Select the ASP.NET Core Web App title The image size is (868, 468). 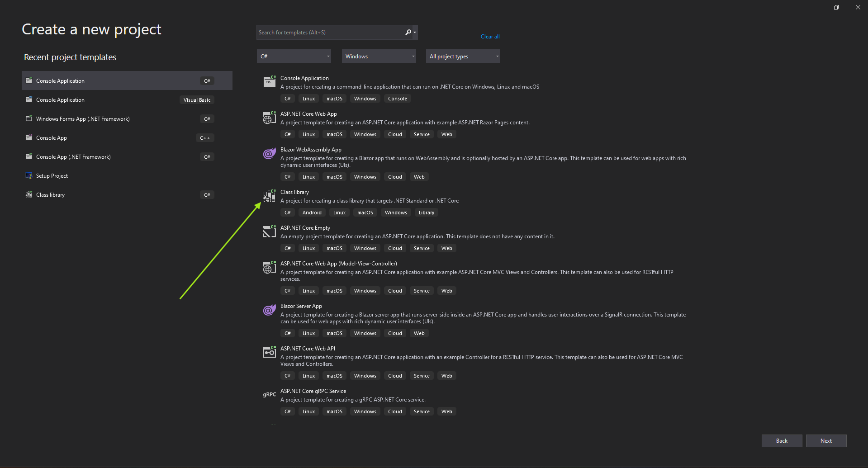click(x=308, y=114)
